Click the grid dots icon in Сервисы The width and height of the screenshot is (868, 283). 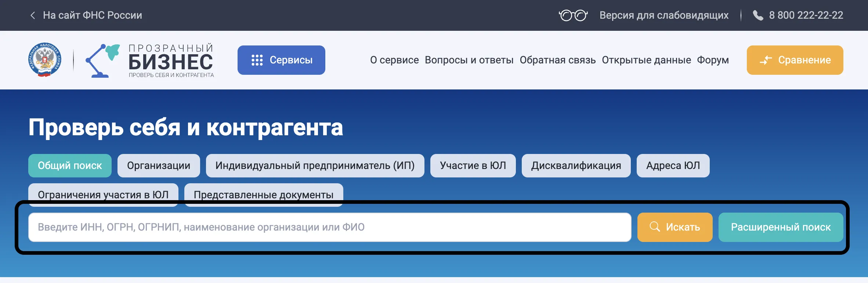pyautogui.click(x=257, y=60)
